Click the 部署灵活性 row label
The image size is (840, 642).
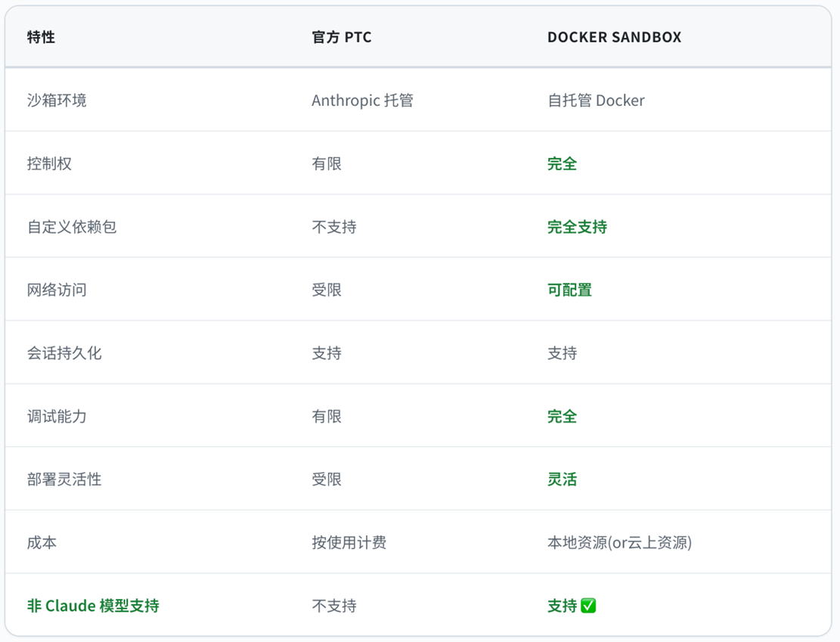(x=64, y=479)
